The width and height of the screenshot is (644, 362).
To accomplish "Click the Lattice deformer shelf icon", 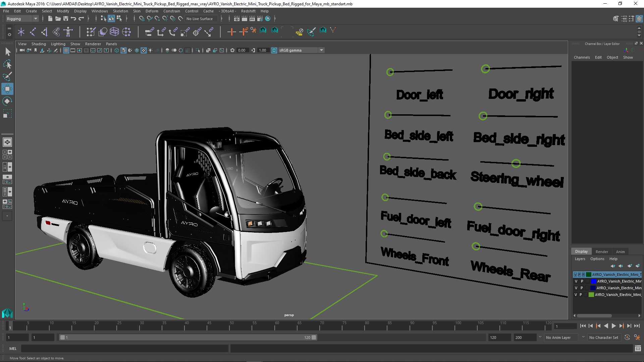I will 114,32.
